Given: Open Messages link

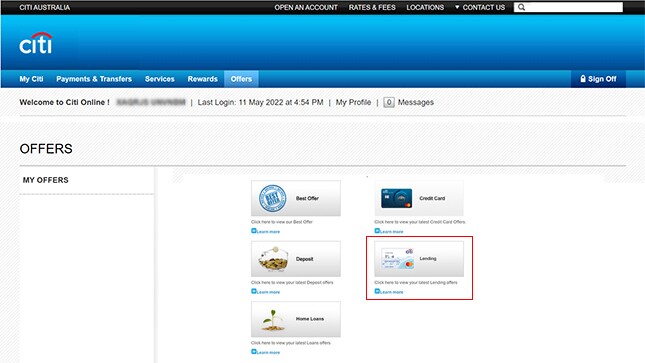Looking at the screenshot, I should pos(415,102).
